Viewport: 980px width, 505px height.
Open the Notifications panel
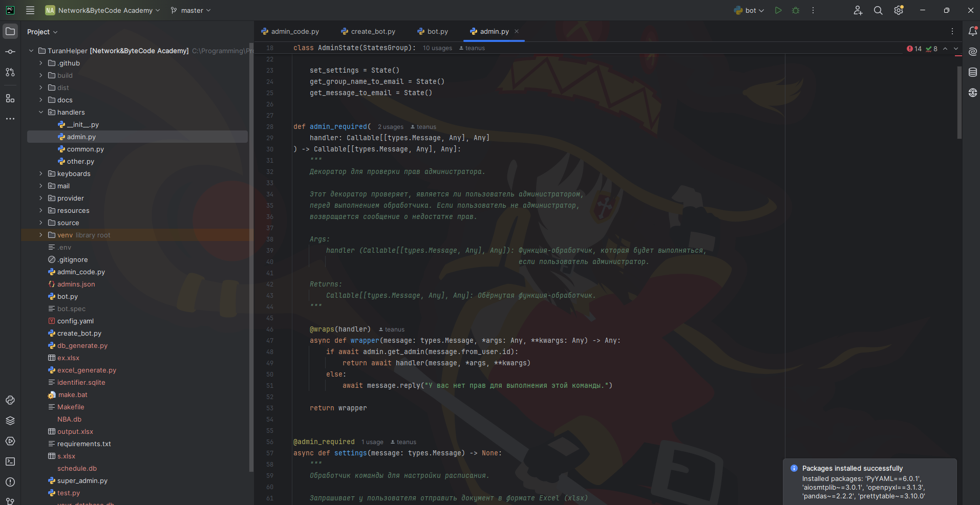click(973, 31)
